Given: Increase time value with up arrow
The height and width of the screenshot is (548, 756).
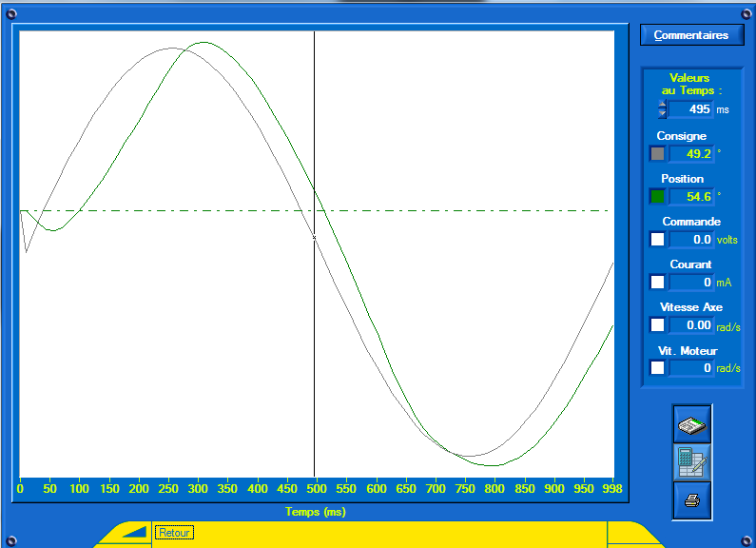Looking at the screenshot, I should [x=663, y=105].
